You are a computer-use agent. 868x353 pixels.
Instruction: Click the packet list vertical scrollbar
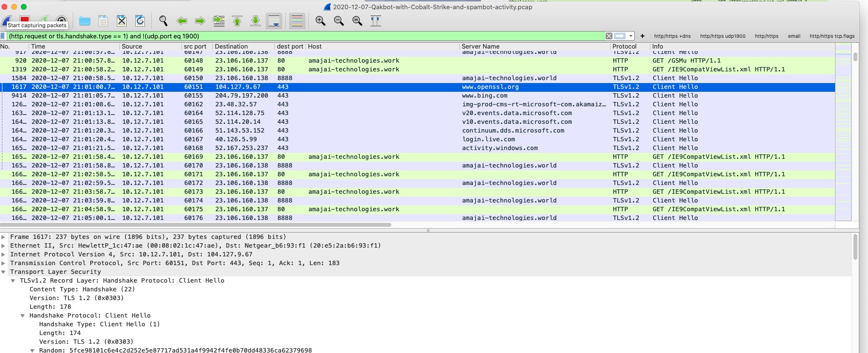[x=855, y=57]
